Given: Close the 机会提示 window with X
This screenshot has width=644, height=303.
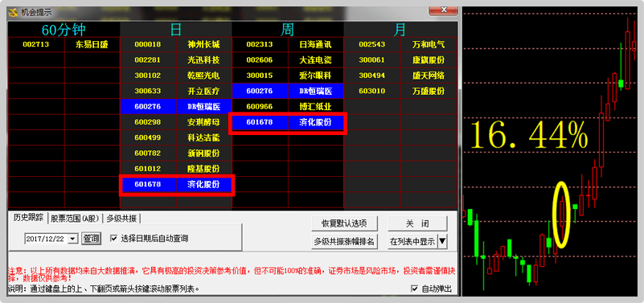Looking at the screenshot, I should coord(443,10).
